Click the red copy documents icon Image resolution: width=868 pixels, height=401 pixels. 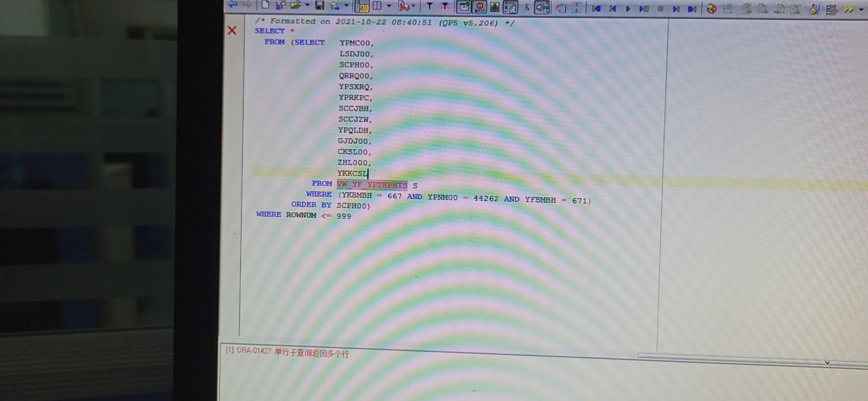point(403,6)
